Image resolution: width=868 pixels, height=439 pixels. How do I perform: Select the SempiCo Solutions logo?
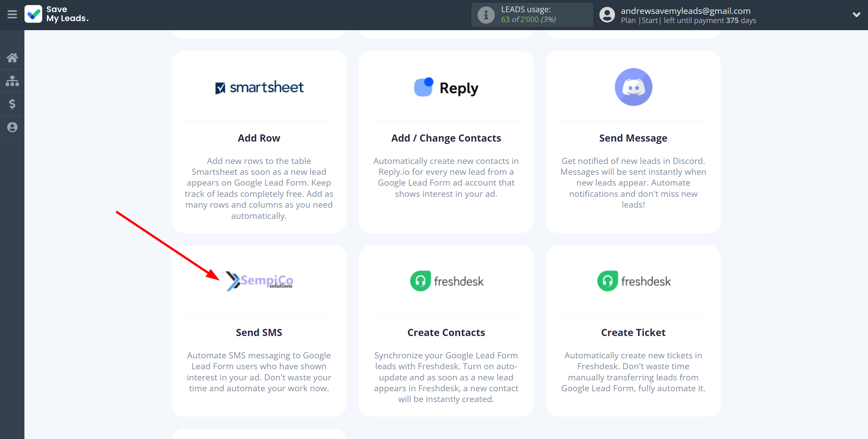(259, 281)
